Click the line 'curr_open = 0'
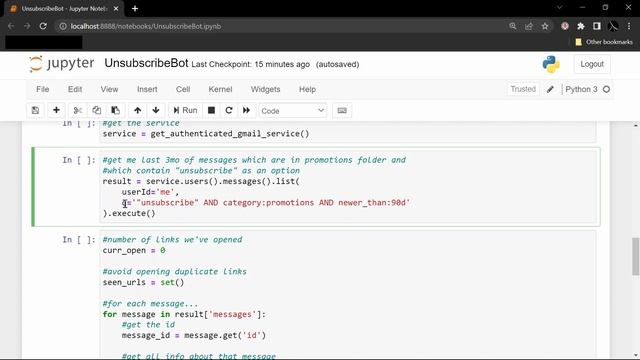This screenshot has height=360, width=640. (x=134, y=250)
